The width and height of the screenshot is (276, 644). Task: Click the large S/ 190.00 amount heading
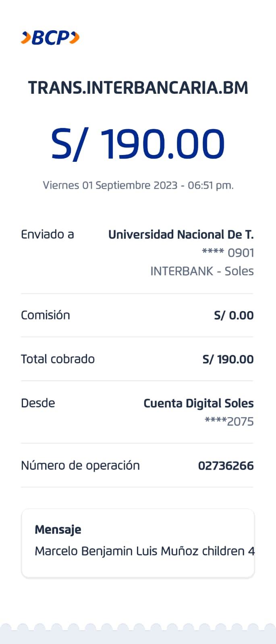138,144
